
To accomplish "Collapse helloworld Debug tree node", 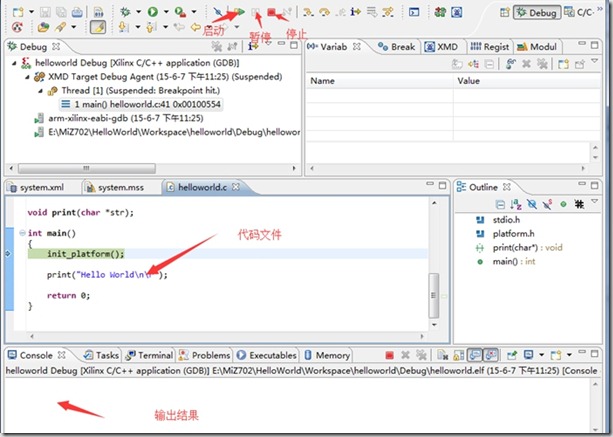I will click(14, 63).
